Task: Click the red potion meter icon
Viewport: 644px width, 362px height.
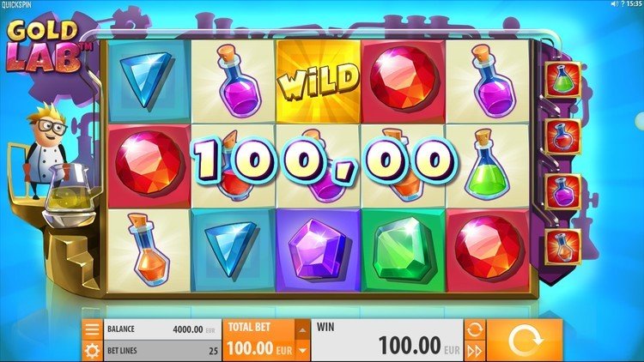Action: [562, 136]
